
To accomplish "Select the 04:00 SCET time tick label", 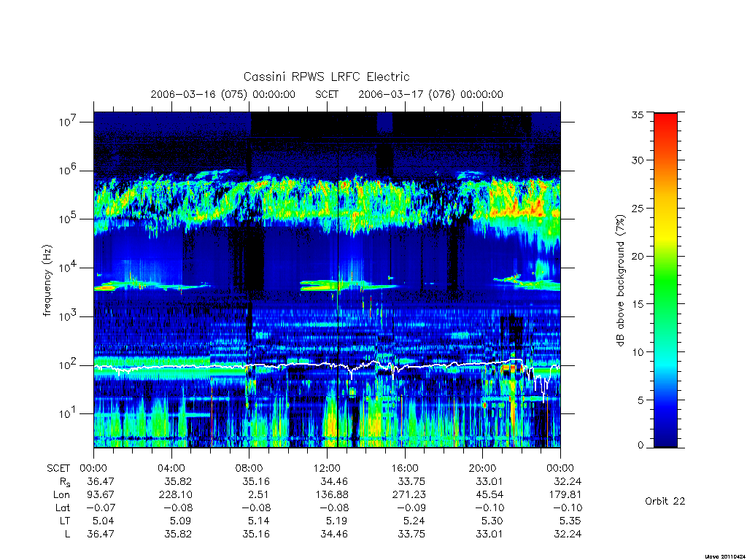I will coord(171,469).
